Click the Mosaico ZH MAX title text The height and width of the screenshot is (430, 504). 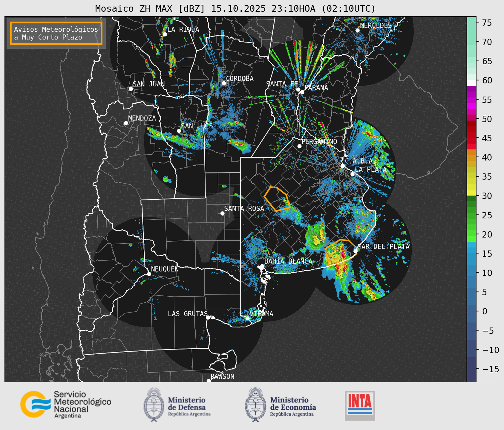(235, 9)
